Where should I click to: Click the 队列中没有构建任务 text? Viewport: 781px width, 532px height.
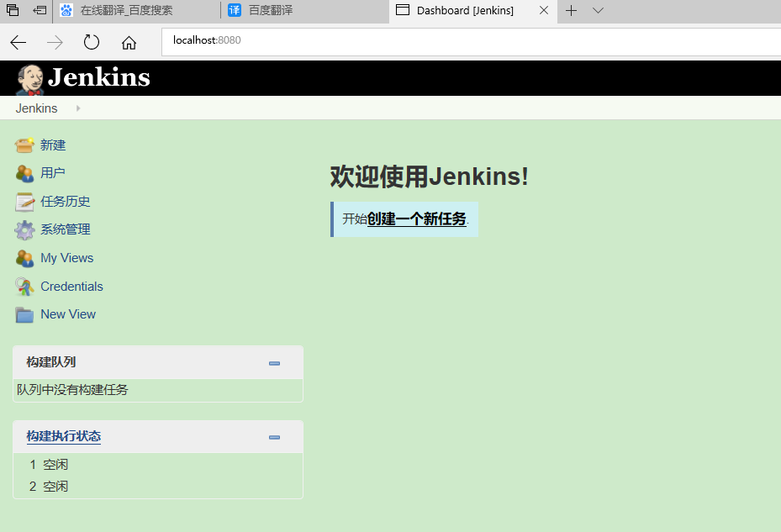[x=73, y=389]
